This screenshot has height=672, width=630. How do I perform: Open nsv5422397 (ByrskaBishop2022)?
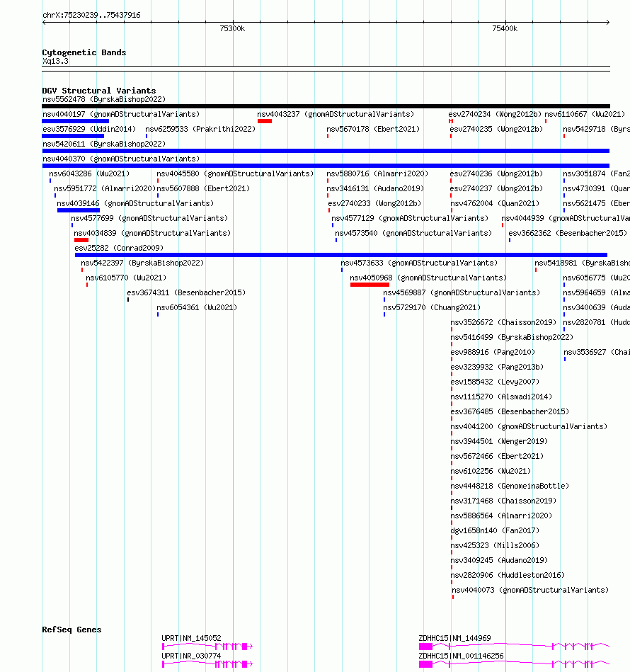pyautogui.click(x=142, y=263)
